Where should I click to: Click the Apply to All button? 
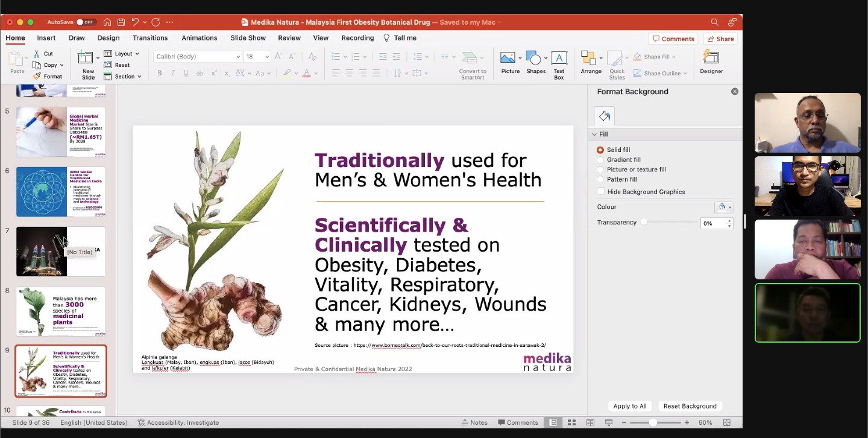630,406
